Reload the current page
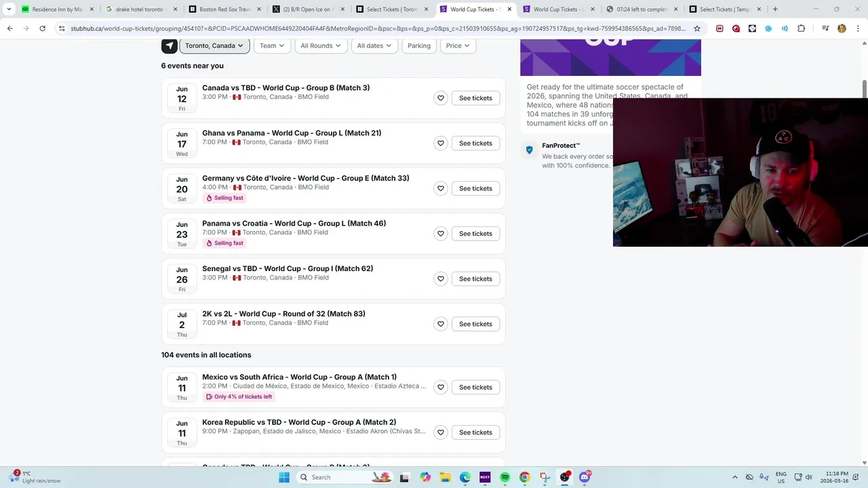The image size is (868, 488). (x=42, y=28)
